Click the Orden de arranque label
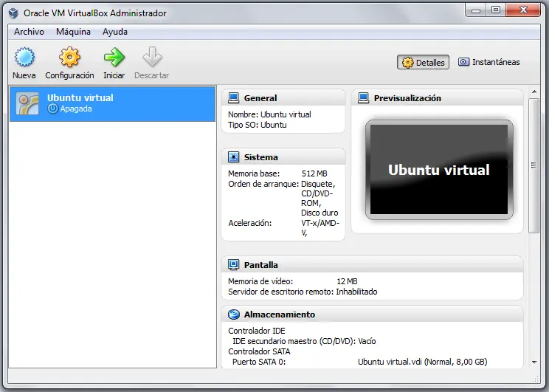This screenshot has height=392, width=549. (263, 184)
